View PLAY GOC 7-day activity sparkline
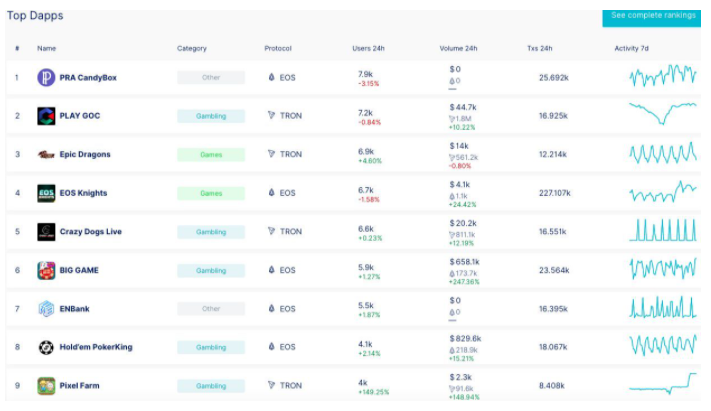Image resolution: width=711 pixels, height=411 pixels. (x=663, y=113)
